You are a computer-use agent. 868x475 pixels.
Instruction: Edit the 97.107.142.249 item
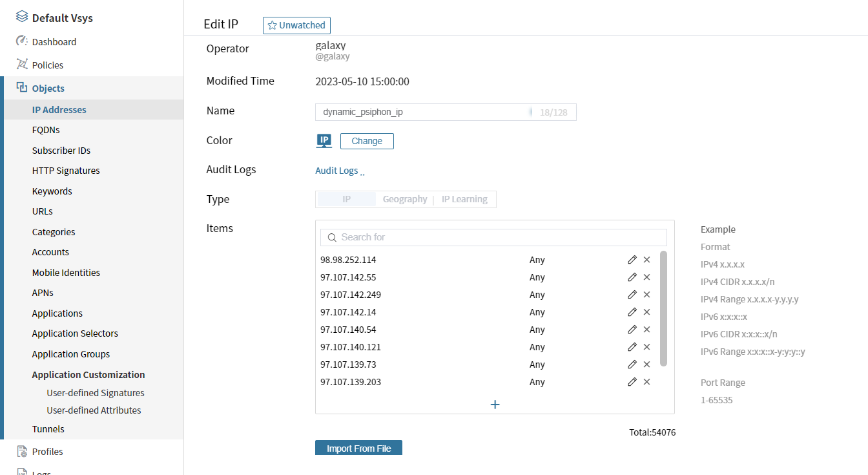(632, 295)
